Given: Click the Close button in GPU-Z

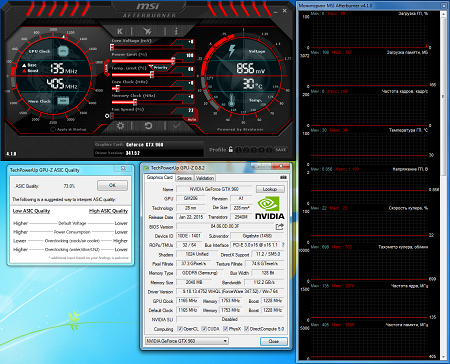Looking at the screenshot, I should click(x=274, y=341).
